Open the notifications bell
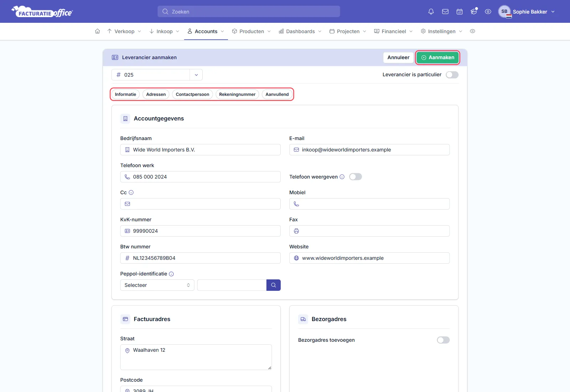The width and height of the screenshot is (570, 392). [x=431, y=12]
